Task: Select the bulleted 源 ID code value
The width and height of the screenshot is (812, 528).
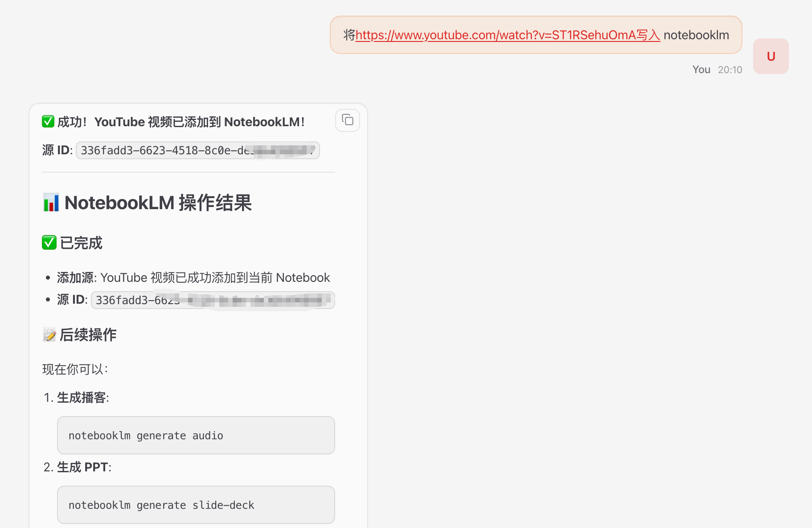Action: pos(213,300)
